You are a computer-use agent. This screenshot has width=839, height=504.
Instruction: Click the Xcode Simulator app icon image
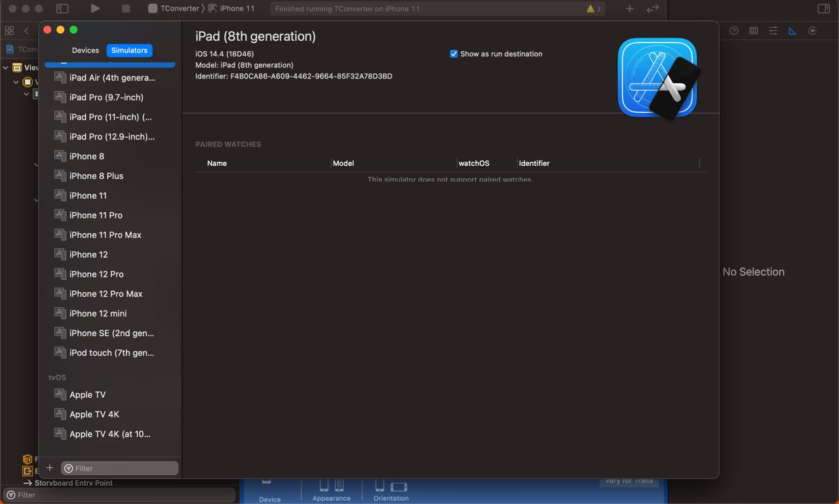(659, 79)
